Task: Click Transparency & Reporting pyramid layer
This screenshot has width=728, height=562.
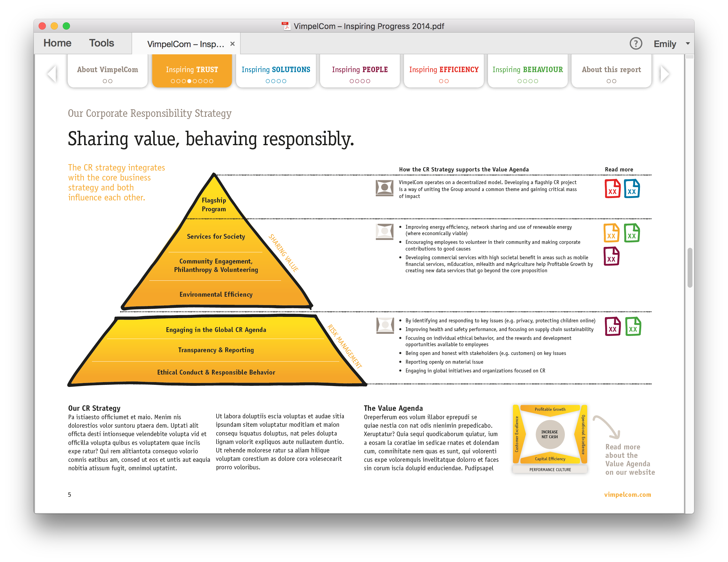Action: [216, 350]
